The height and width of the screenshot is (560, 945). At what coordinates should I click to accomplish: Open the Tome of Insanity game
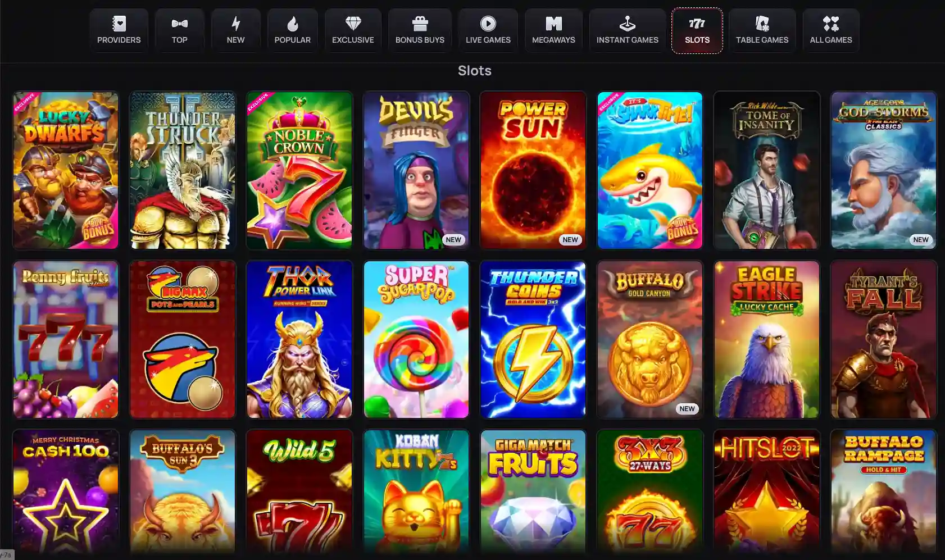click(767, 170)
